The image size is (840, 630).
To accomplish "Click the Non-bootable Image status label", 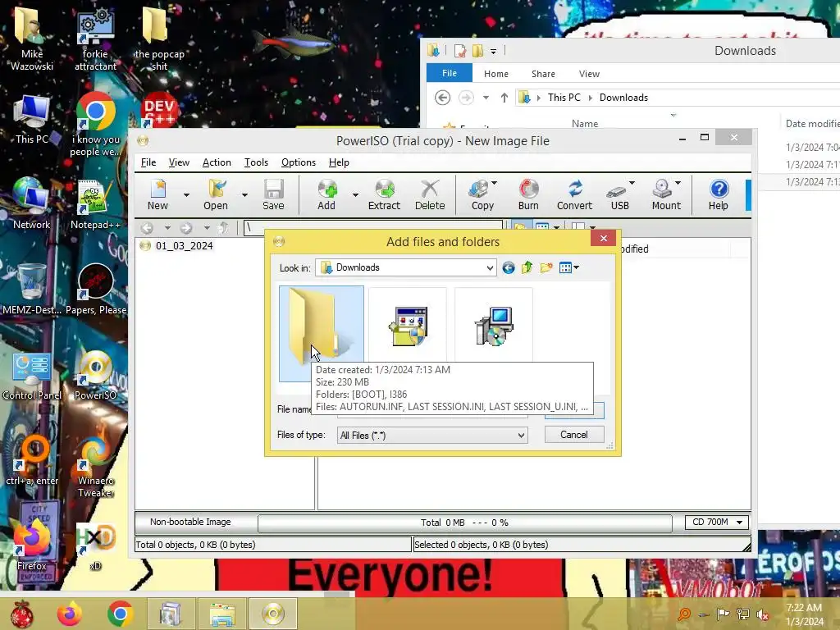I will [190, 522].
